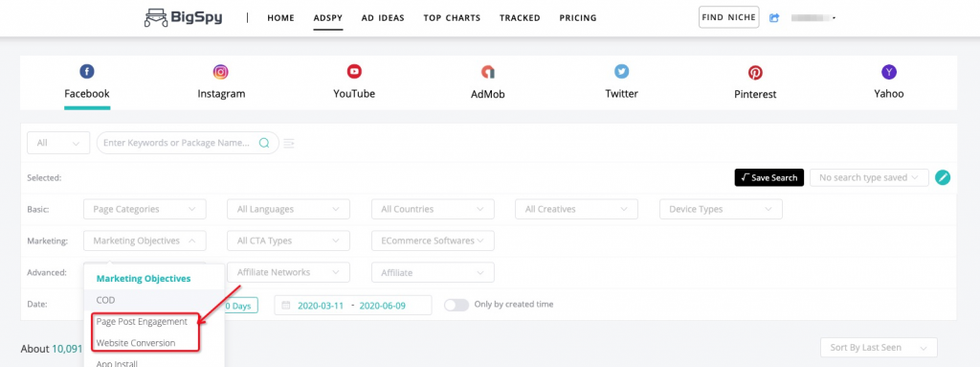
Task: Select the Instagram platform icon
Action: coord(221,72)
